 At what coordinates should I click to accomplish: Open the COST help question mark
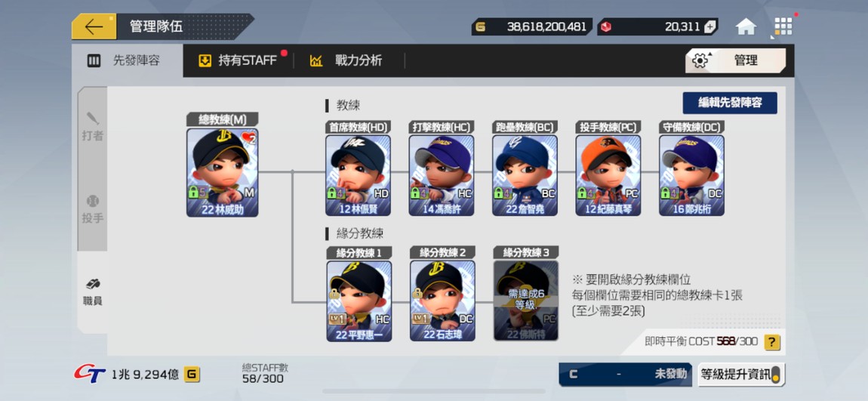point(772,342)
